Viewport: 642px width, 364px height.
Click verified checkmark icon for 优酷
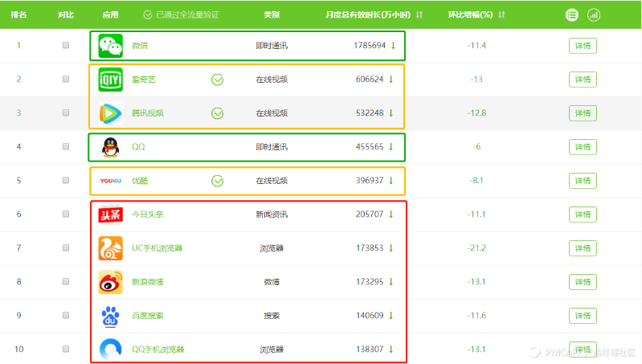click(218, 181)
